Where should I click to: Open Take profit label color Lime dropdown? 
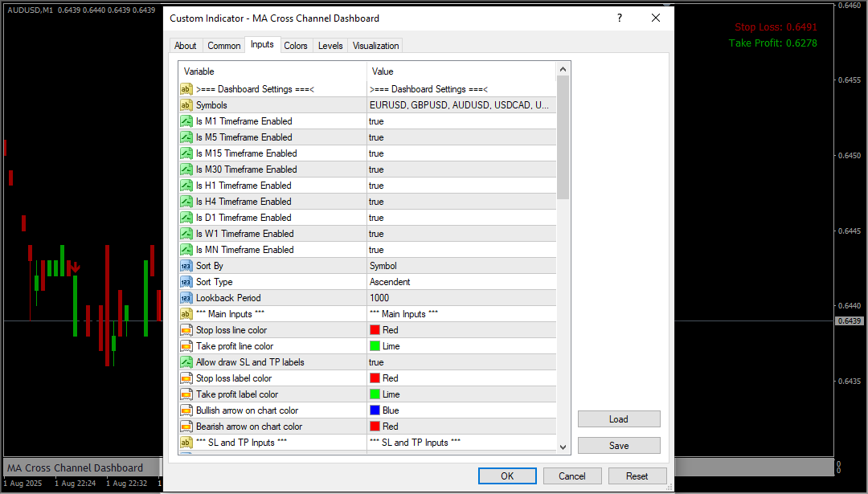click(x=461, y=394)
